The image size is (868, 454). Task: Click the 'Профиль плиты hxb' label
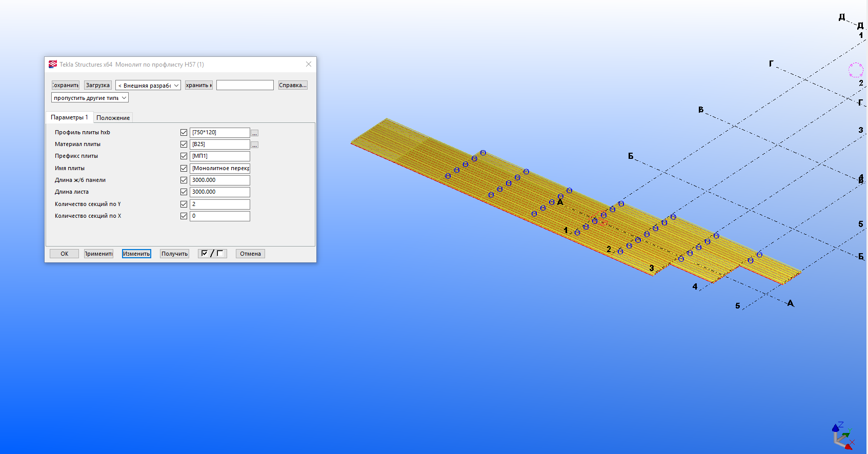(83, 132)
